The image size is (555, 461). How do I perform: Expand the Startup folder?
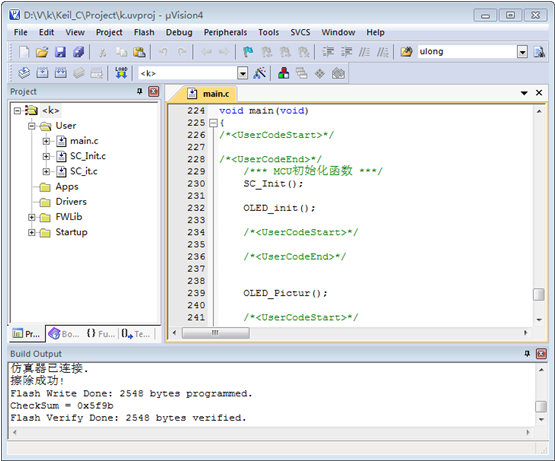(x=32, y=232)
